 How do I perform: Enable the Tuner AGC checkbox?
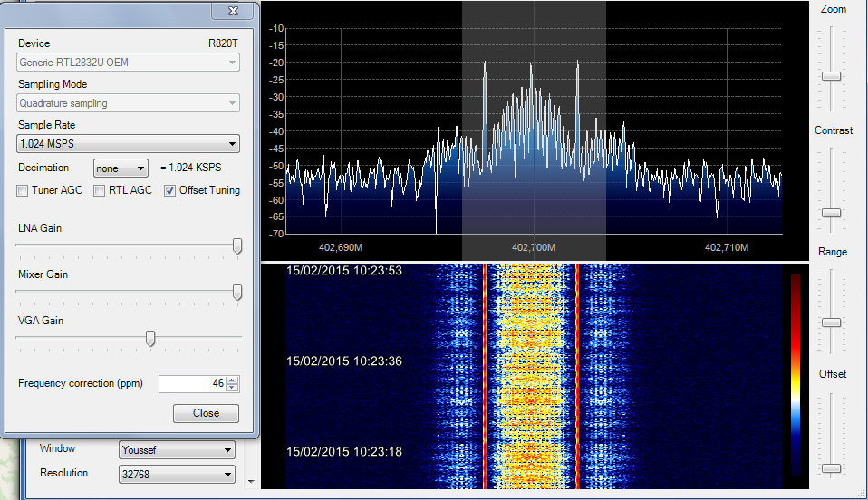tap(24, 190)
